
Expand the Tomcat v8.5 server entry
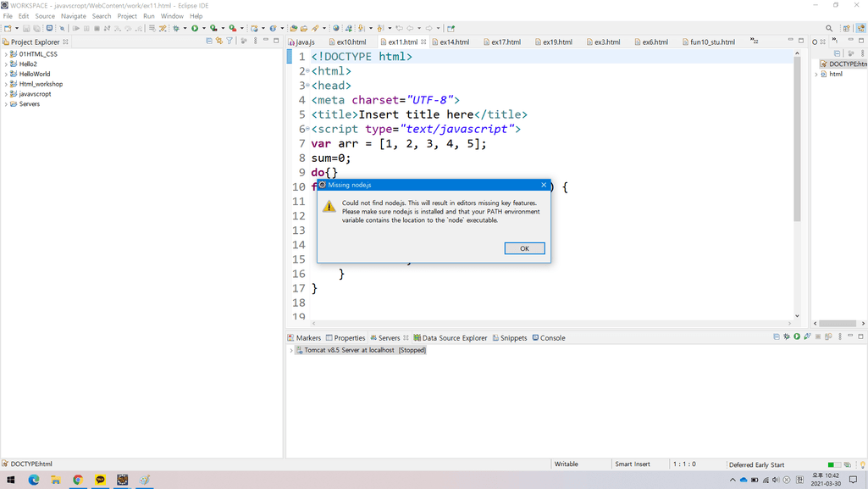[x=291, y=351]
